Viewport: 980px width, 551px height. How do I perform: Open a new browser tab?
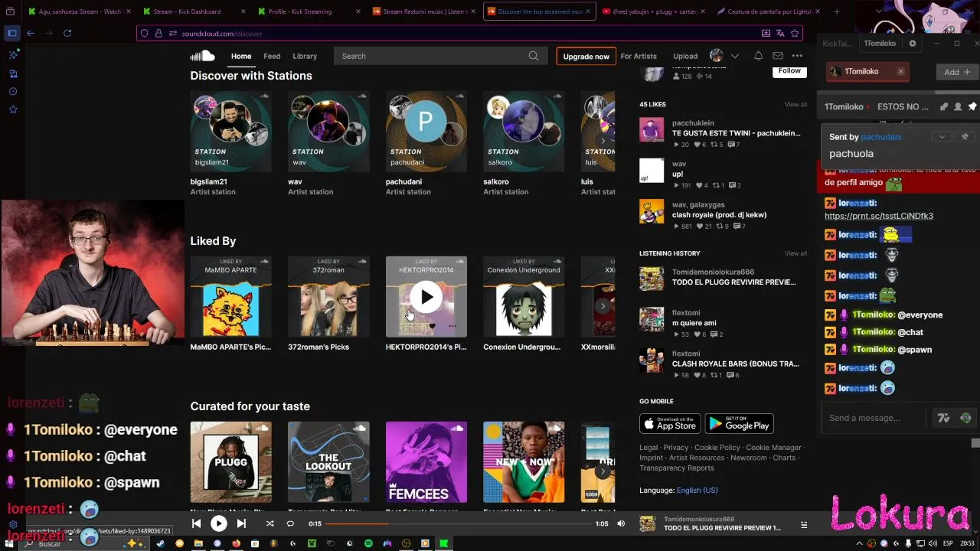[x=836, y=11]
